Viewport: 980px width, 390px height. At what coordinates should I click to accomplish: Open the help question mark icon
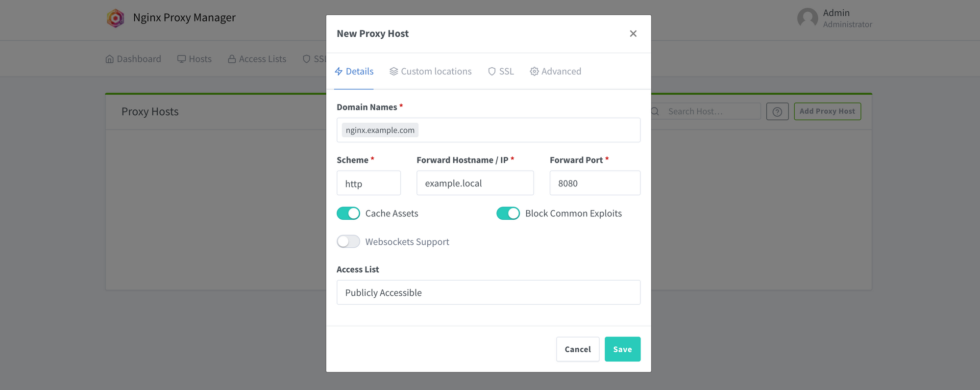777,111
